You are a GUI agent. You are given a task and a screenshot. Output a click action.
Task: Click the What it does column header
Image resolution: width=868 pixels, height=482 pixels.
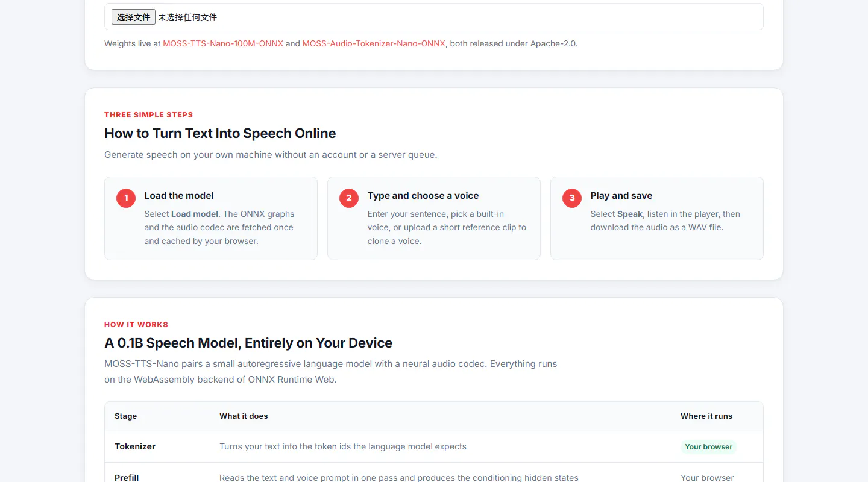[244, 416]
